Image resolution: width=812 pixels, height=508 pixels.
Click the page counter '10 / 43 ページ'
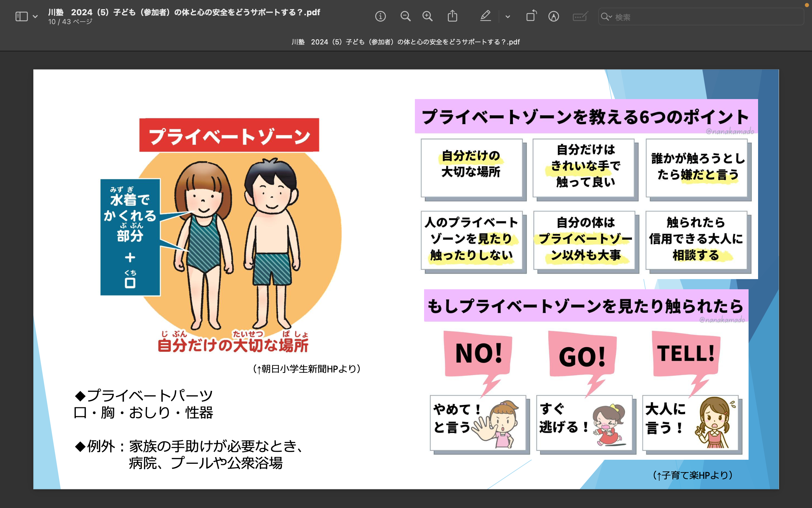(70, 22)
